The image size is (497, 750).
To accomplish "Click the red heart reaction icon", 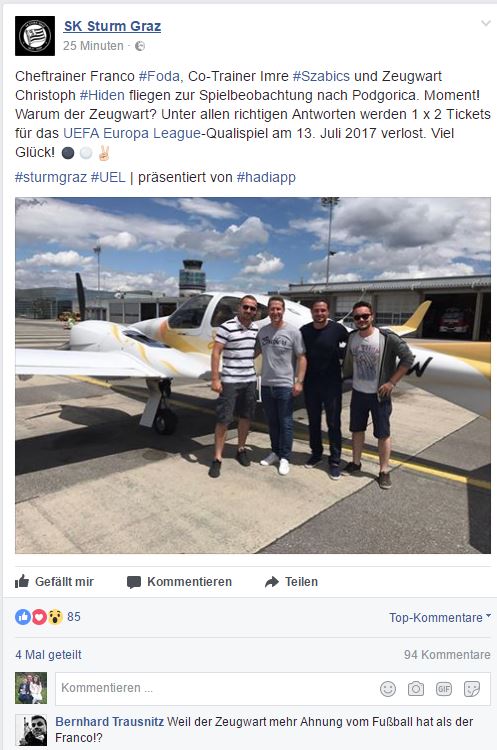I will pyautogui.click(x=39, y=617).
